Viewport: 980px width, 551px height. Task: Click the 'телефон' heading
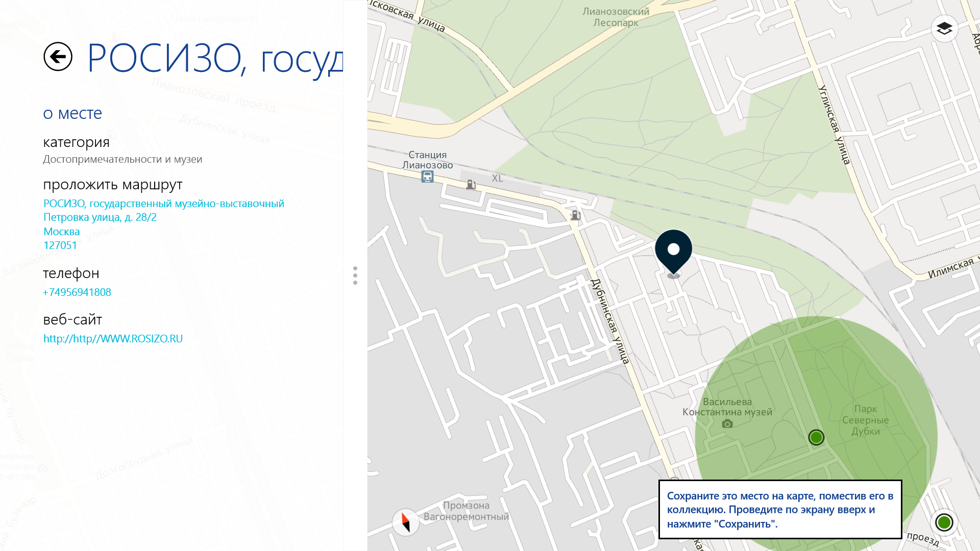(x=71, y=273)
